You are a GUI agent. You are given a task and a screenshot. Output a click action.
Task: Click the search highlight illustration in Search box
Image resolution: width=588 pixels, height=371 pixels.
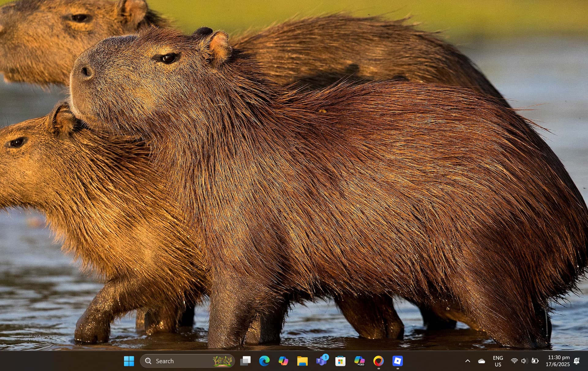tap(223, 361)
